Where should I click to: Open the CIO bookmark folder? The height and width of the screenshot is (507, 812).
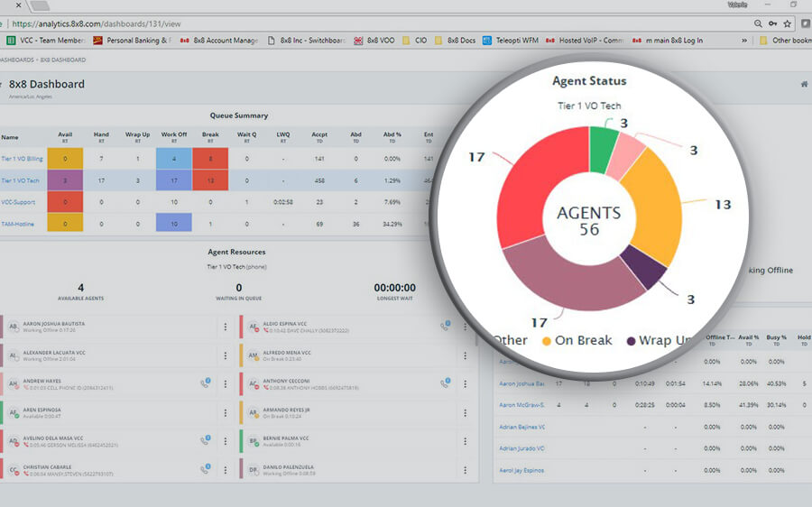coord(415,41)
